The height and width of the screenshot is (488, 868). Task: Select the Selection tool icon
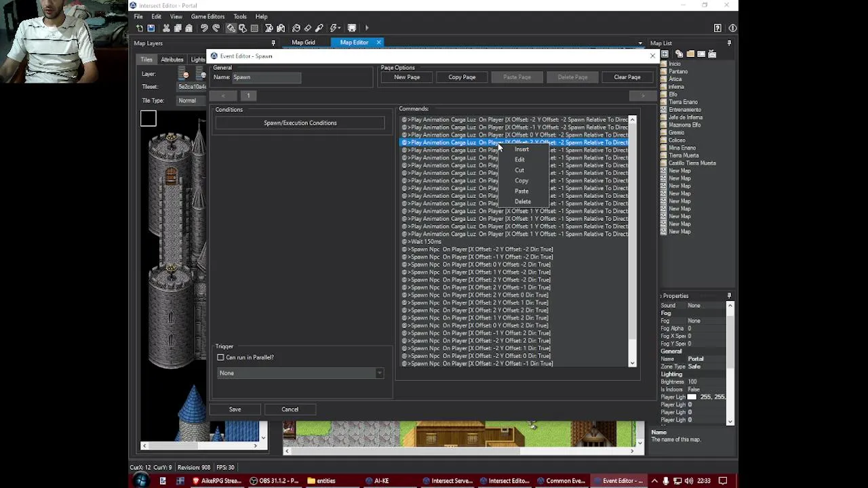(x=243, y=28)
